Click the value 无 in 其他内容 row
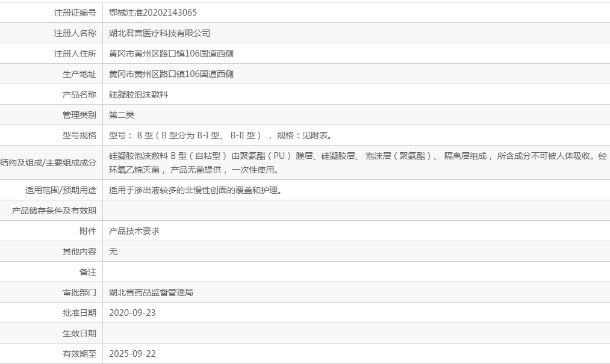The width and height of the screenshot is (610, 364). coord(113,251)
